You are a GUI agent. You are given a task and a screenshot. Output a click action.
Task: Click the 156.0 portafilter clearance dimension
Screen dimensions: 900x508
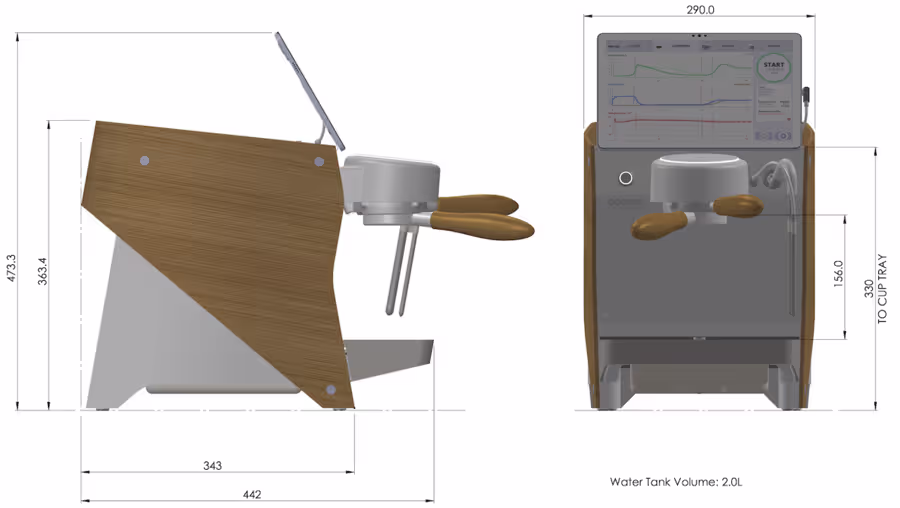pos(838,275)
